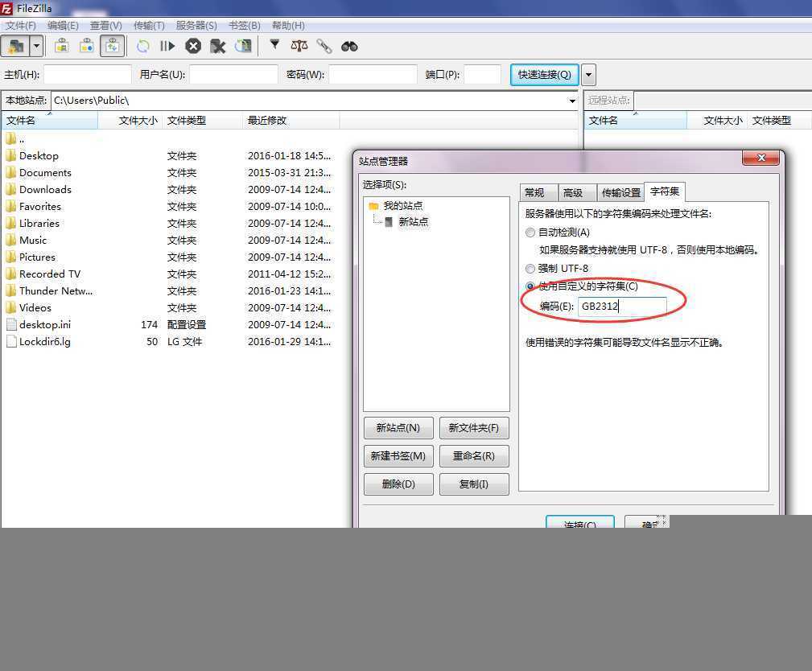Viewport: 812px width, 671px height.
Task: Select the Documents folder
Action: tap(45, 172)
